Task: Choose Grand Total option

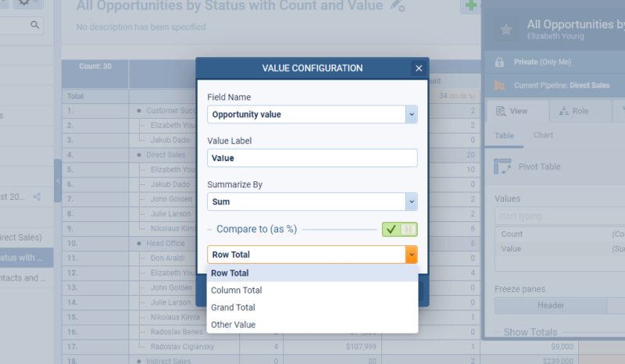Action: 312,308
